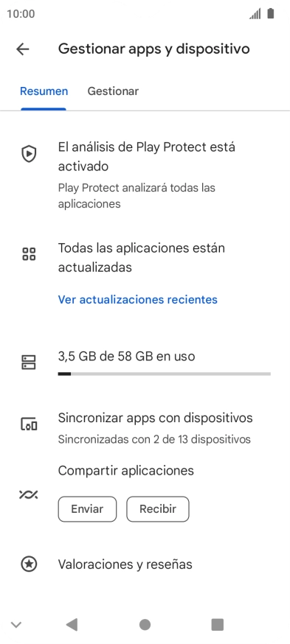Tap the share applications arrows icon
The height and width of the screenshot is (644, 290).
click(x=29, y=494)
